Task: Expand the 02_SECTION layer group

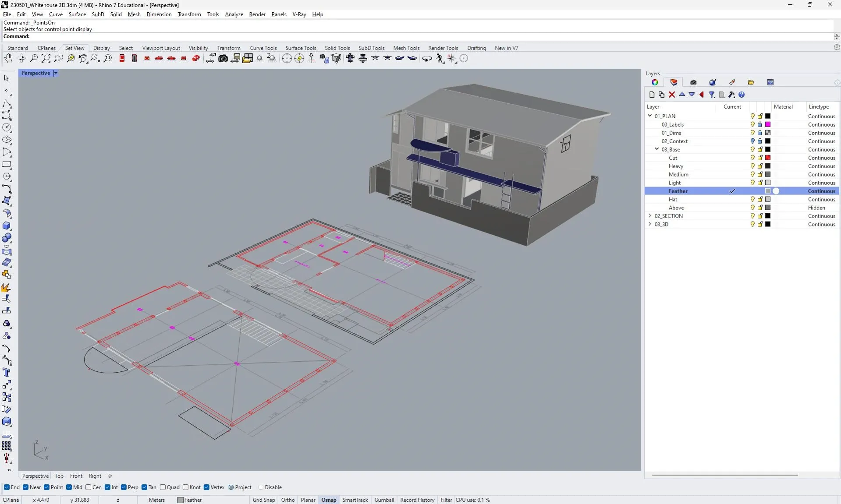Action: pos(649,216)
